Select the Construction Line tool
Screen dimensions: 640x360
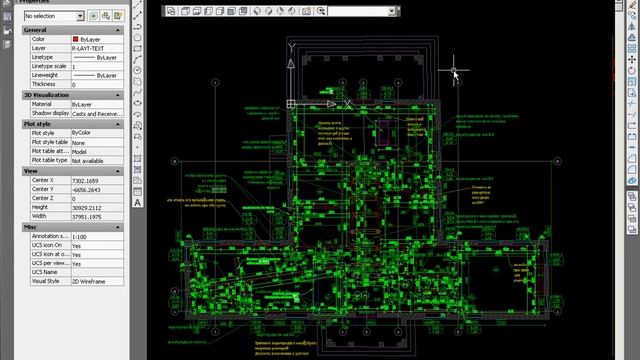(138, 16)
